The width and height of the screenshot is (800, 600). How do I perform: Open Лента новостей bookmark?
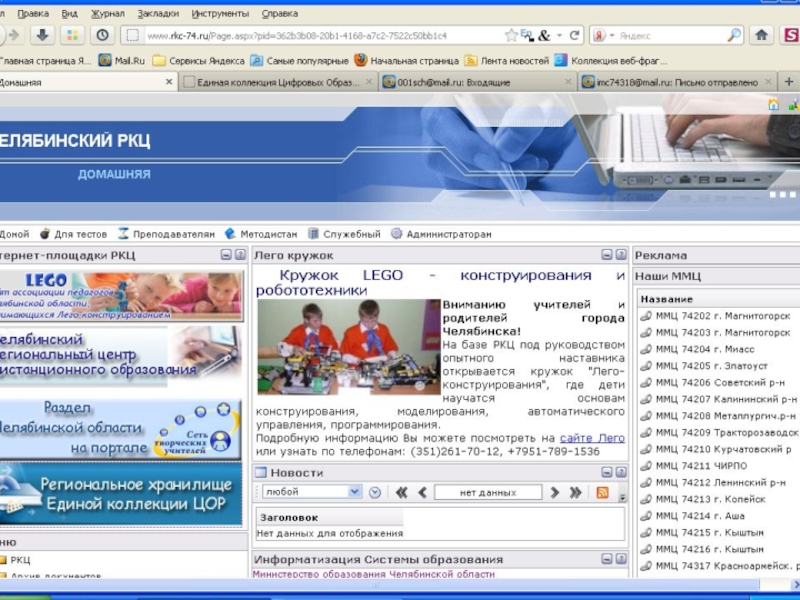(507, 61)
